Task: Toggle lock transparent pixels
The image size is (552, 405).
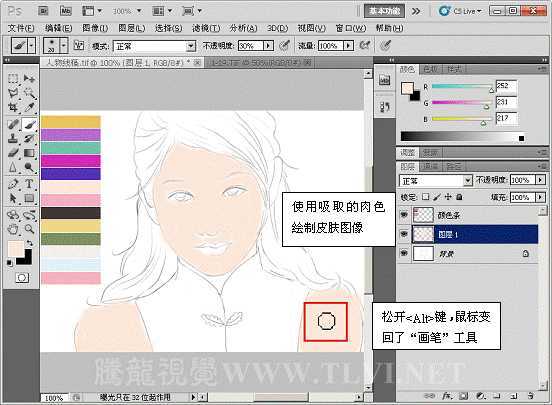Action: [x=426, y=197]
